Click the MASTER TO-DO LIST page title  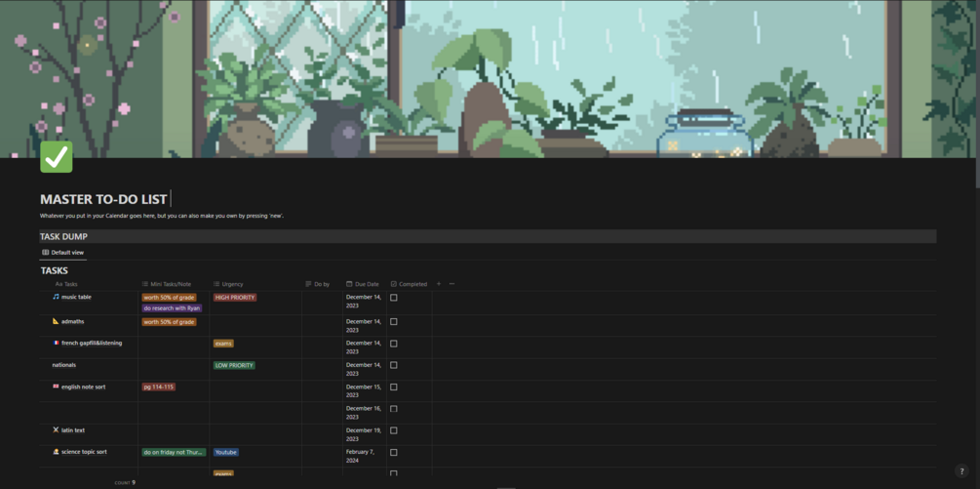[x=103, y=199]
